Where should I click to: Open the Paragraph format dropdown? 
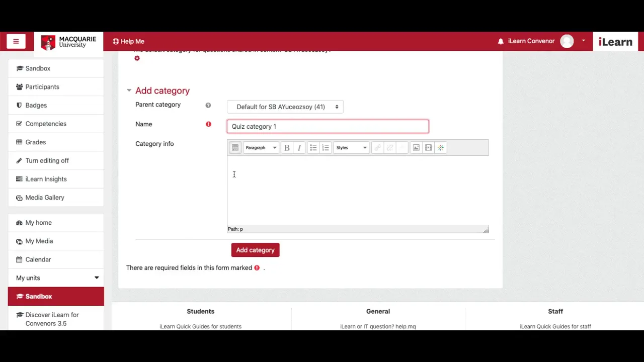tap(261, 148)
